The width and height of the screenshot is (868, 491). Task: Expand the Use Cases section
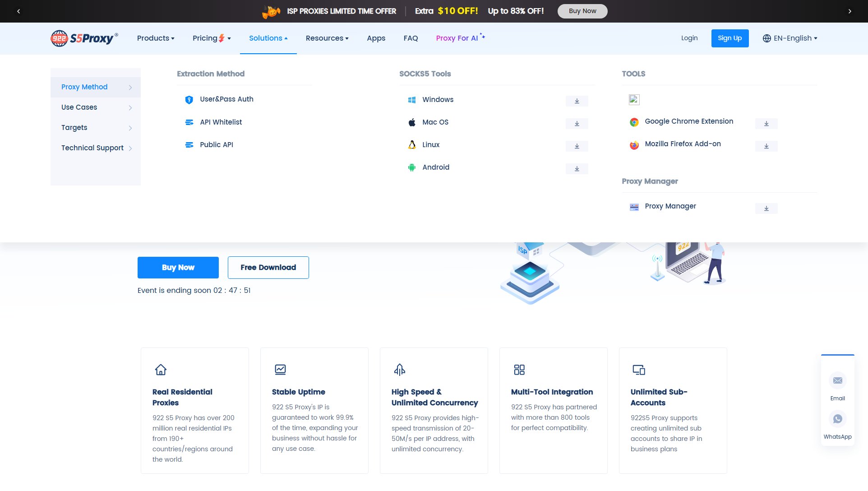tap(79, 107)
